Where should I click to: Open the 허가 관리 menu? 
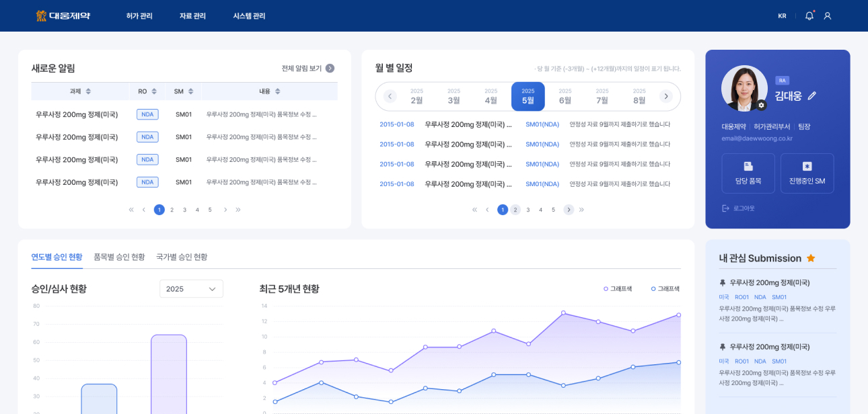[139, 15]
